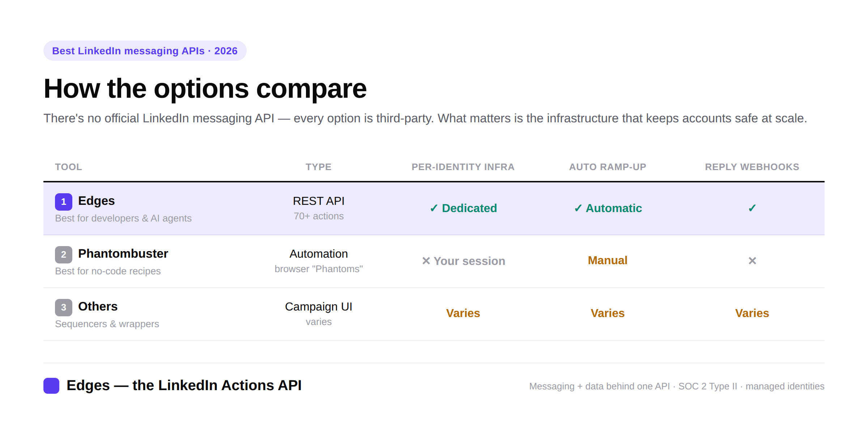The height and width of the screenshot is (435, 868).
Task: Click the 'Automation' type cell
Action: coord(319,254)
